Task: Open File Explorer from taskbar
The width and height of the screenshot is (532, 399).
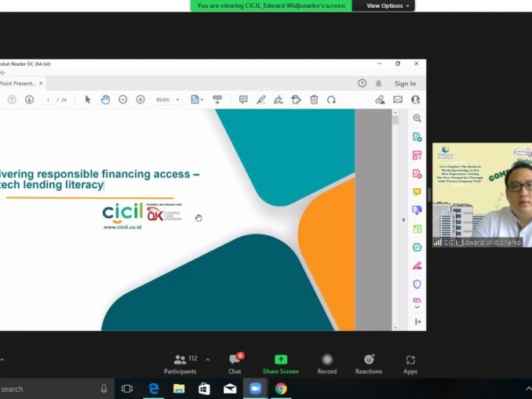Action: click(x=179, y=389)
